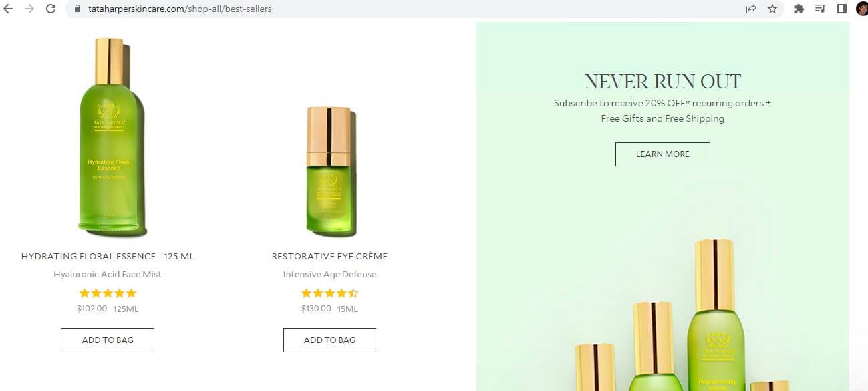Toggle the browser side panel
868x391 pixels.
coord(842,9)
